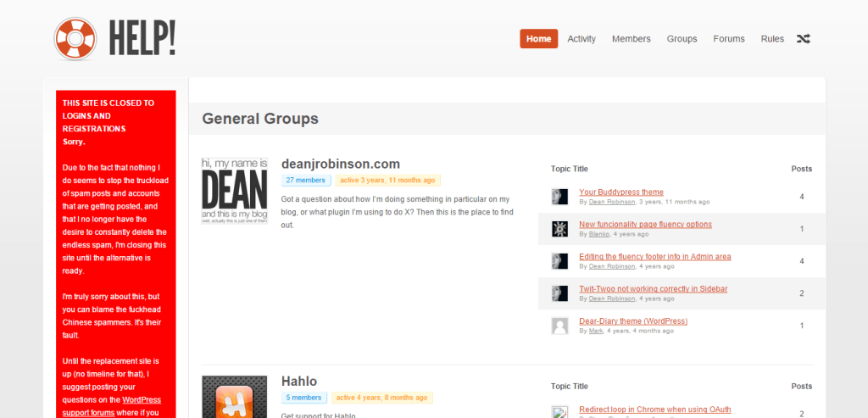Open Dean Robinson author link under Your Buddypress theme

click(612, 202)
